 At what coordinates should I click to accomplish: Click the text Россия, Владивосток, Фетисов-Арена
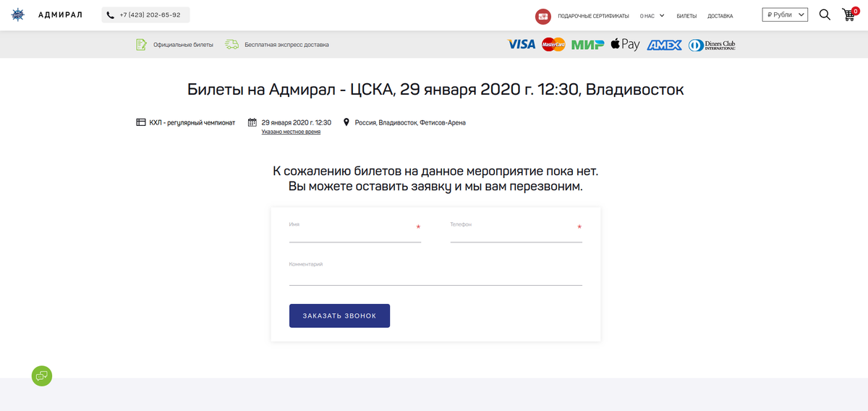(410, 122)
